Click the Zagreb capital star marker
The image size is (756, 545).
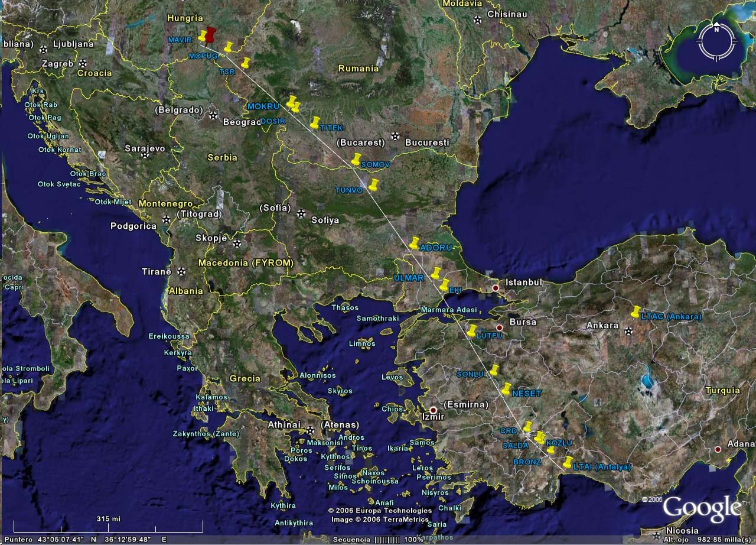pyautogui.click(x=84, y=63)
